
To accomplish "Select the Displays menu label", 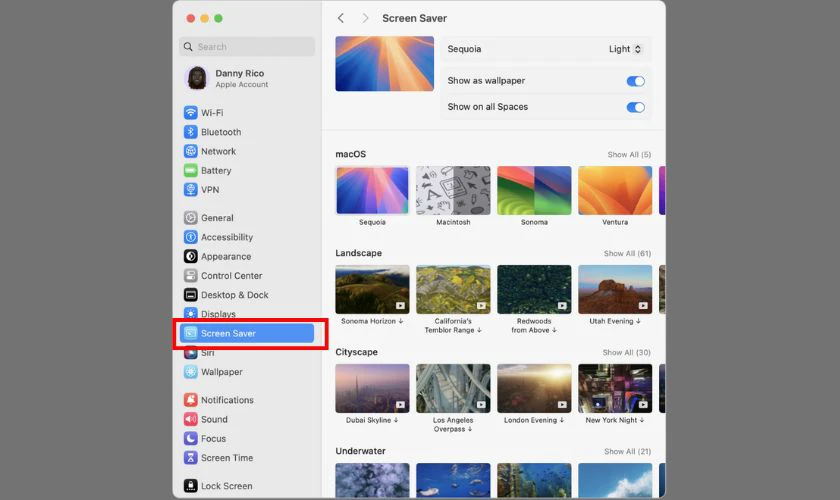I will point(218,314).
